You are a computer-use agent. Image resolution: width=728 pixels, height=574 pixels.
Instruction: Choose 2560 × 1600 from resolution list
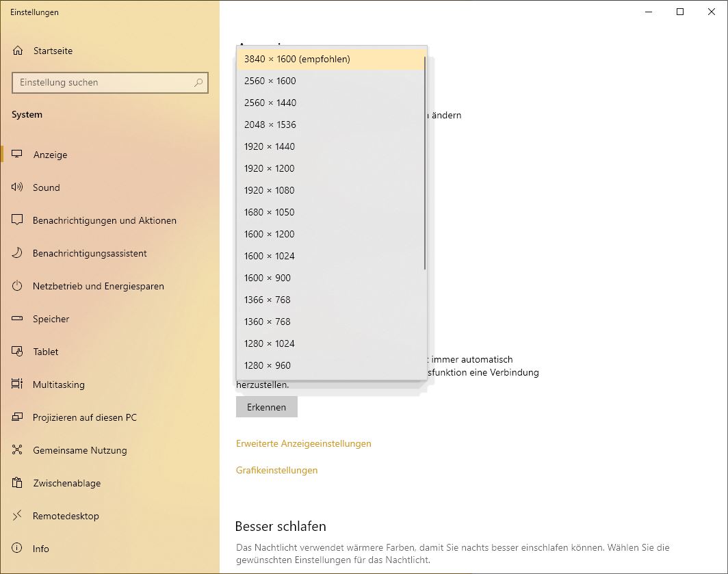330,81
